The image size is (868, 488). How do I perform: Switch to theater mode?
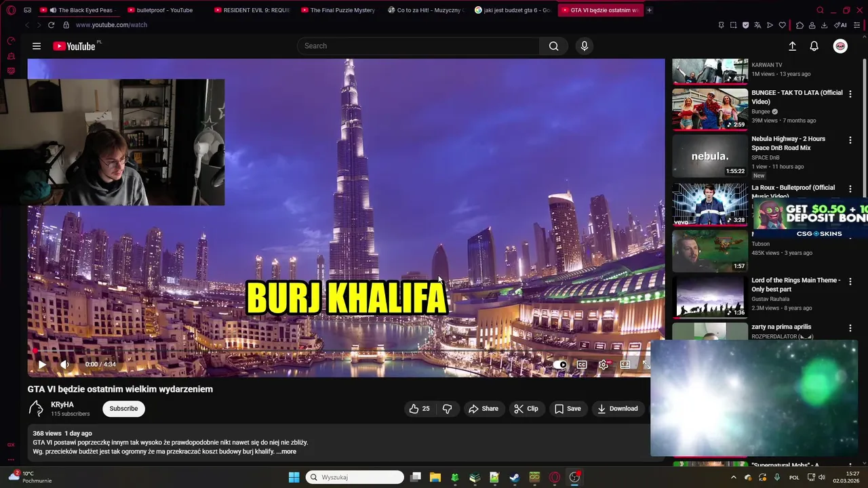(x=625, y=365)
